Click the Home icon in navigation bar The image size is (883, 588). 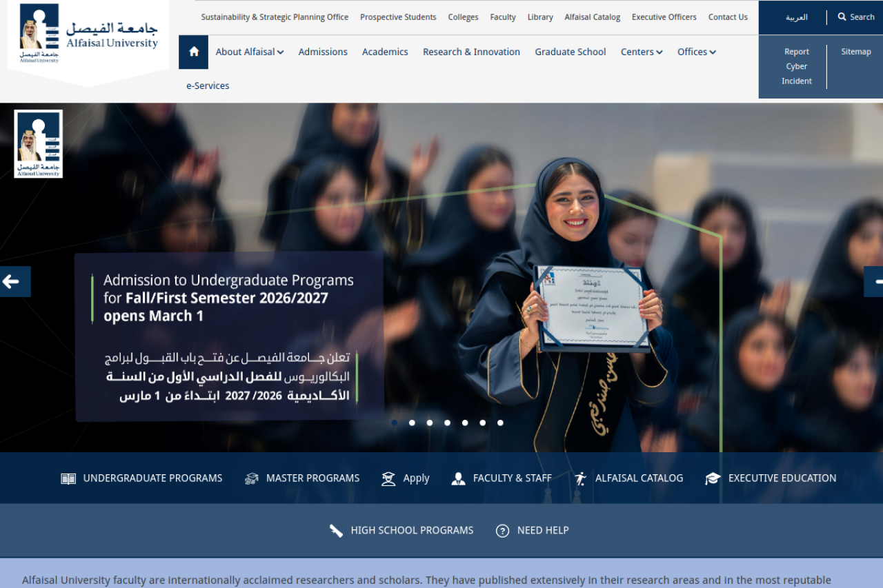[x=194, y=52]
